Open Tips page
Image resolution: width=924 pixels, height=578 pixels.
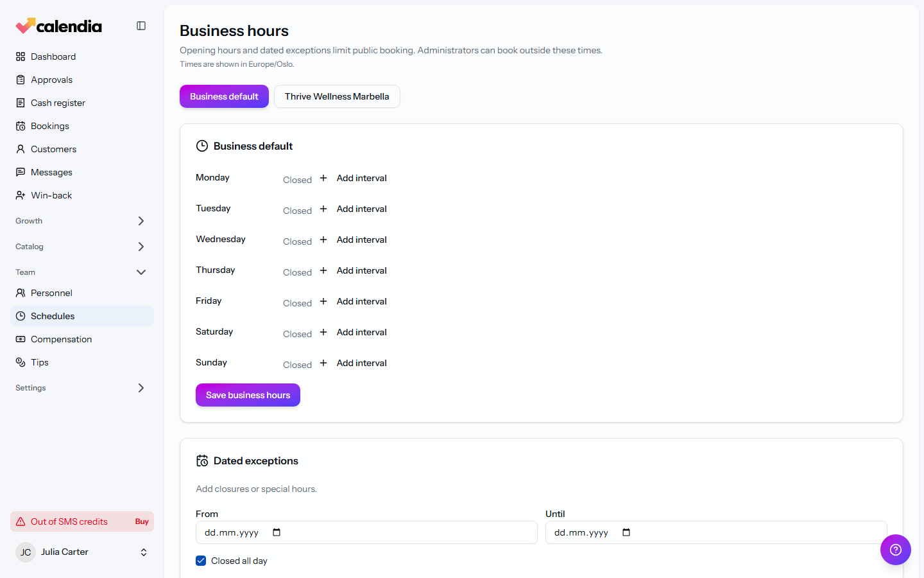click(82, 362)
